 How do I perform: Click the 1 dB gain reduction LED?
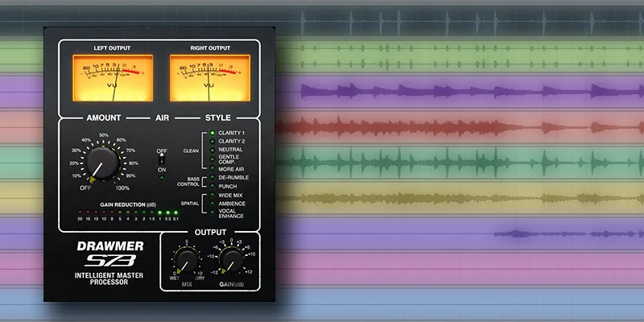pyautogui.click(x=159, y=213)
